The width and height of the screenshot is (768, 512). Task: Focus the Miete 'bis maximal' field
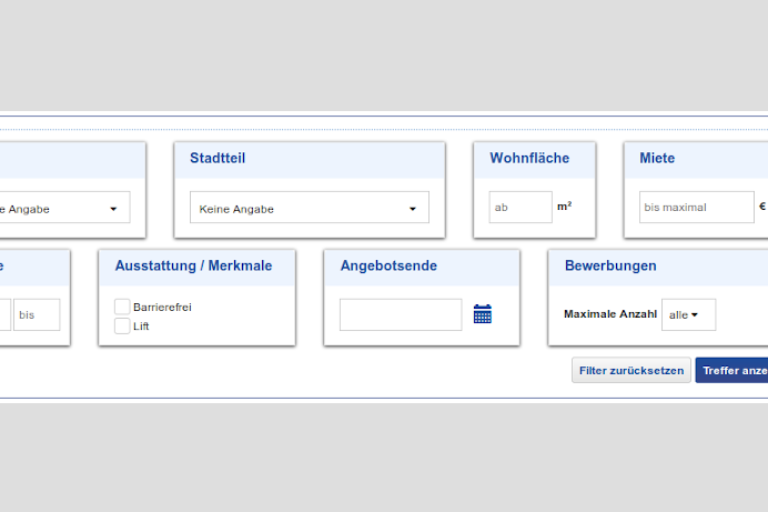click(696, 208)
